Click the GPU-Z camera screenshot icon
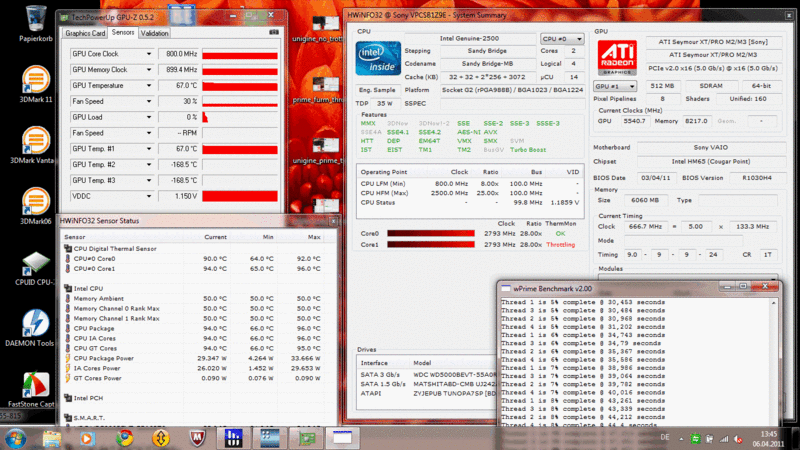Screen dimensions: 800x450 click(x=274, y=32)
